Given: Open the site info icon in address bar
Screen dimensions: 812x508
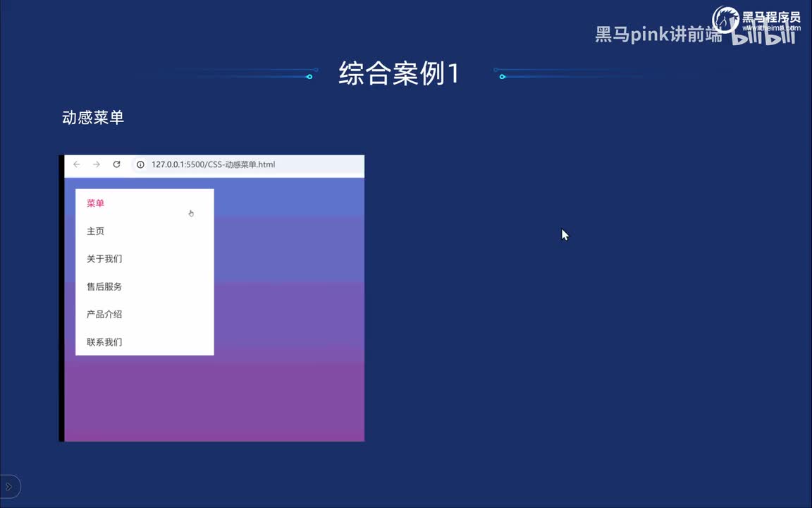Looking at the screenshot, I should [x=140, y=164].
